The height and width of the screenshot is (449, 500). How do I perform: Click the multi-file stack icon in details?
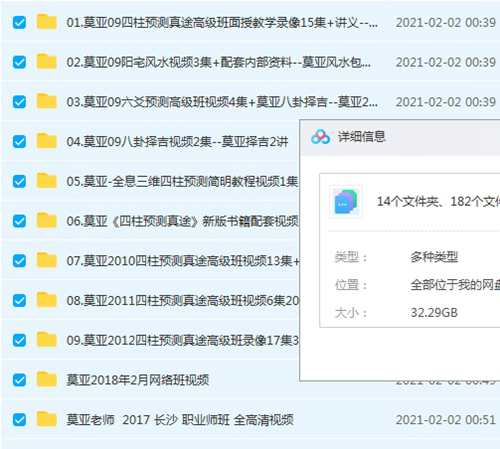click(346, 202)
